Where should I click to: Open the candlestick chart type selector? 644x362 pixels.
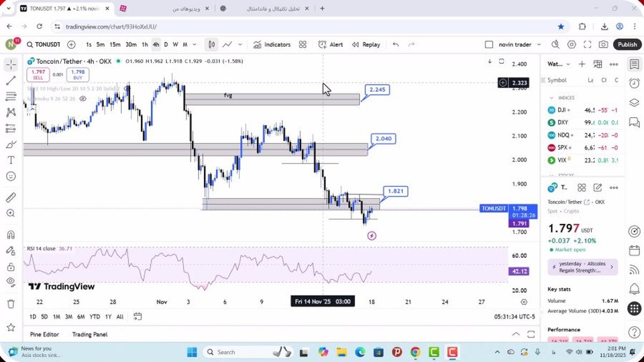(x=212, y=45)
